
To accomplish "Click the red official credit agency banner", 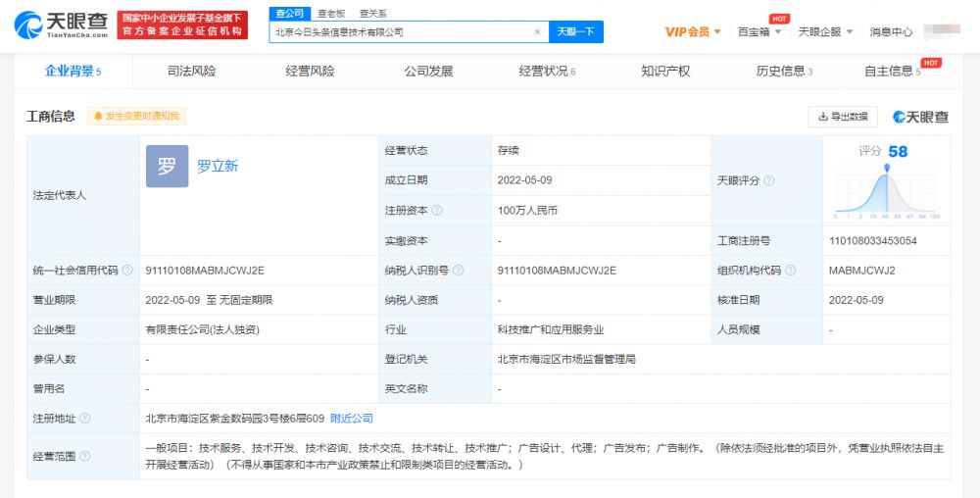I will coord(182,25).
